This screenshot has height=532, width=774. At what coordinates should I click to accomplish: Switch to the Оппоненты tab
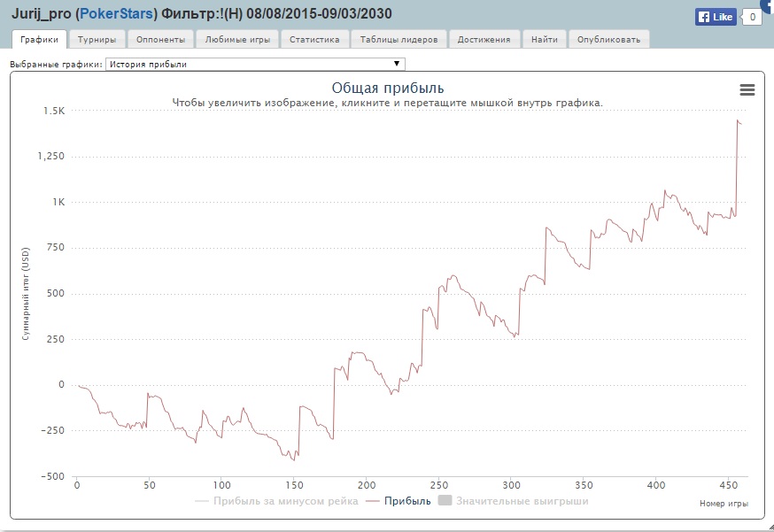pos(161,40)
